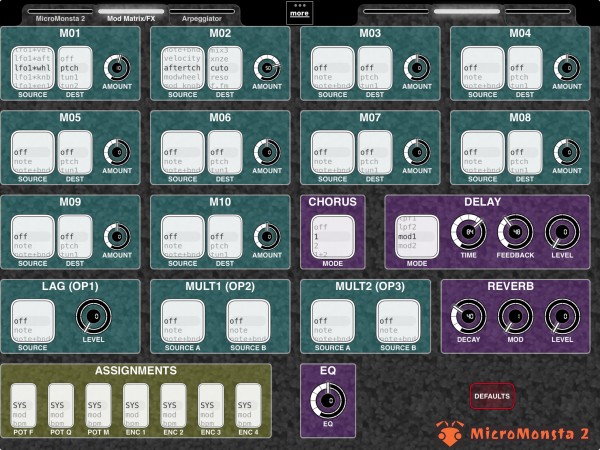The height and width of the screenshot is (450, 600).
Task: Open MULT2 (OP3) SOURCE B selector
Action: 398,321
